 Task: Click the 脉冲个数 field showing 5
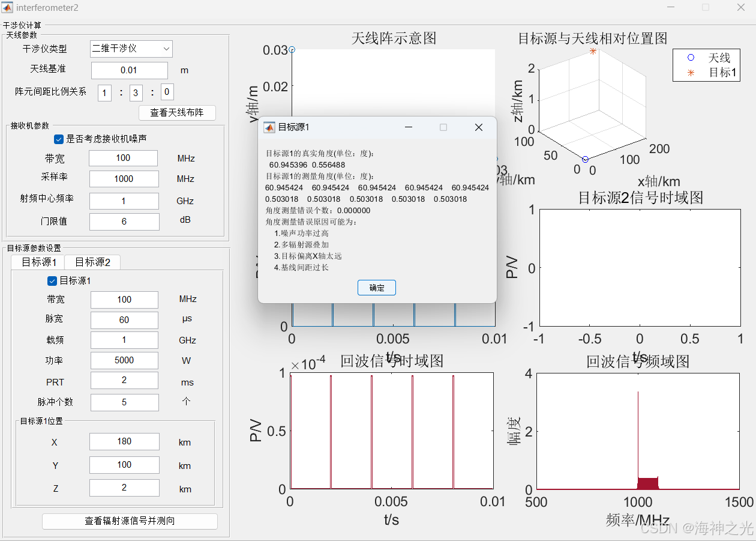pyautogui.click(x=124, y=402)
